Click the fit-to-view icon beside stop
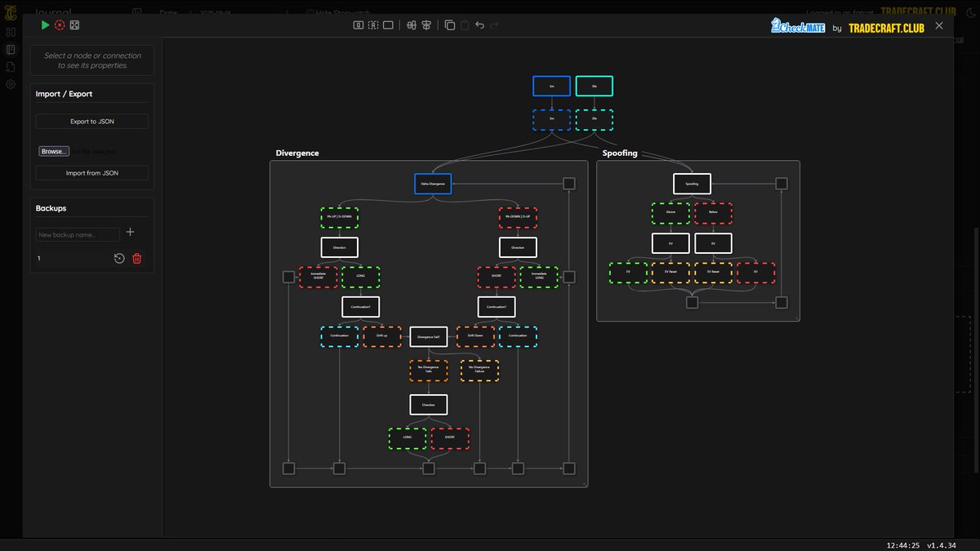This screenshot has width=980, height=551. (x=74, y=25)
